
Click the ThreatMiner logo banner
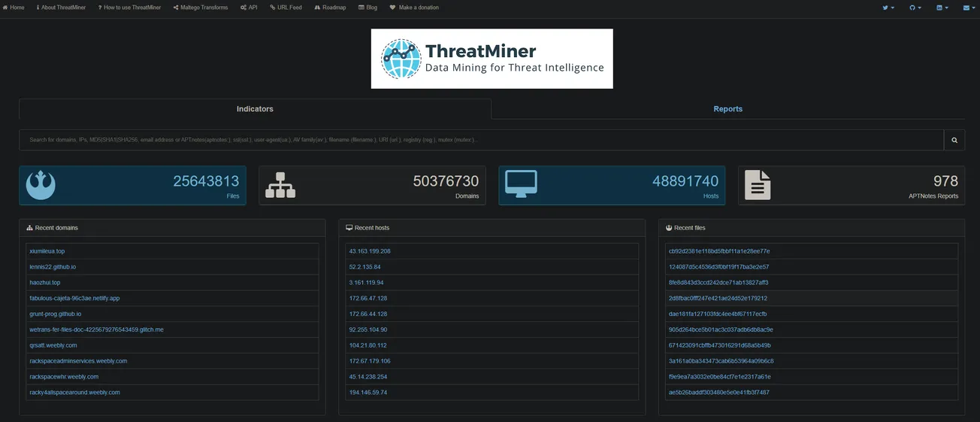click(x=492, y=59)
